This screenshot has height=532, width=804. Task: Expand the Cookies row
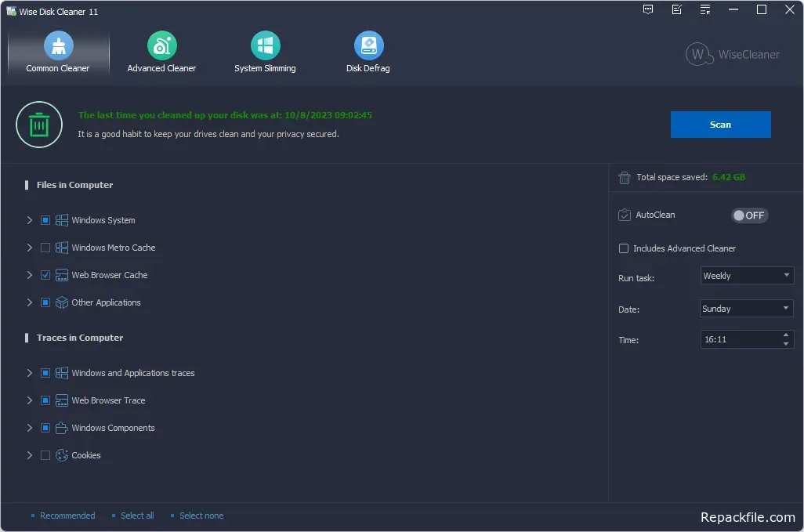29,455
